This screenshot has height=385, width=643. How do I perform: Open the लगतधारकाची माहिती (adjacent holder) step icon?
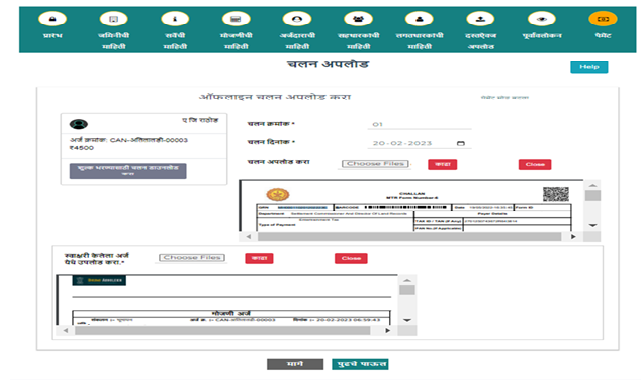[x=419, y=19]
